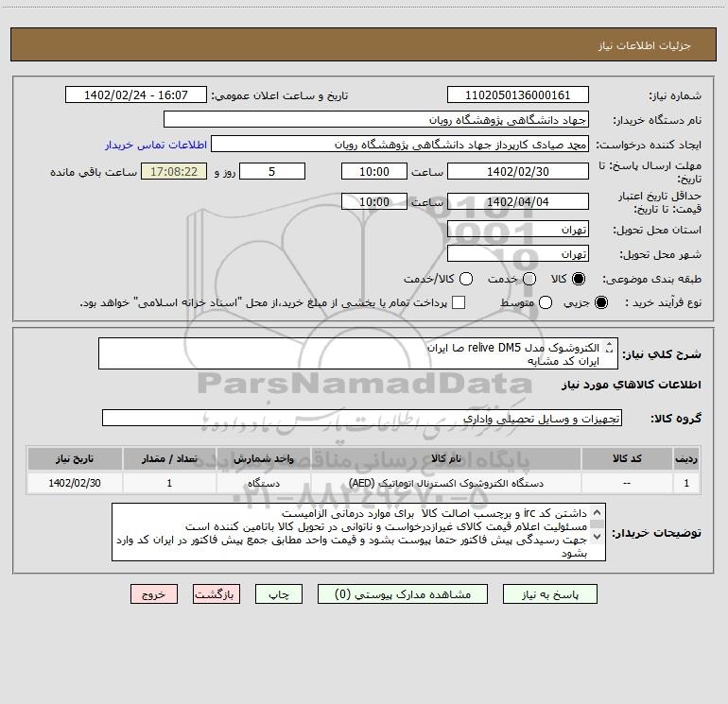Viewport: 728px width, 704px height.
Task: Click the شماره نیاز number field
Action: click(518, 95)
